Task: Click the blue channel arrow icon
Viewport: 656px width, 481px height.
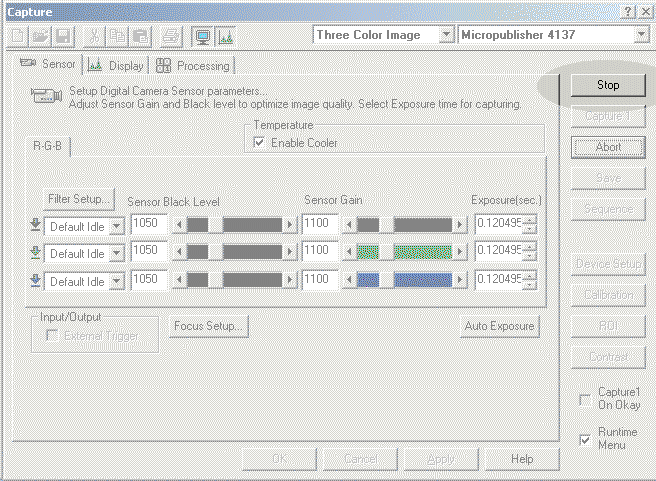Action: [x=36, y=281]
